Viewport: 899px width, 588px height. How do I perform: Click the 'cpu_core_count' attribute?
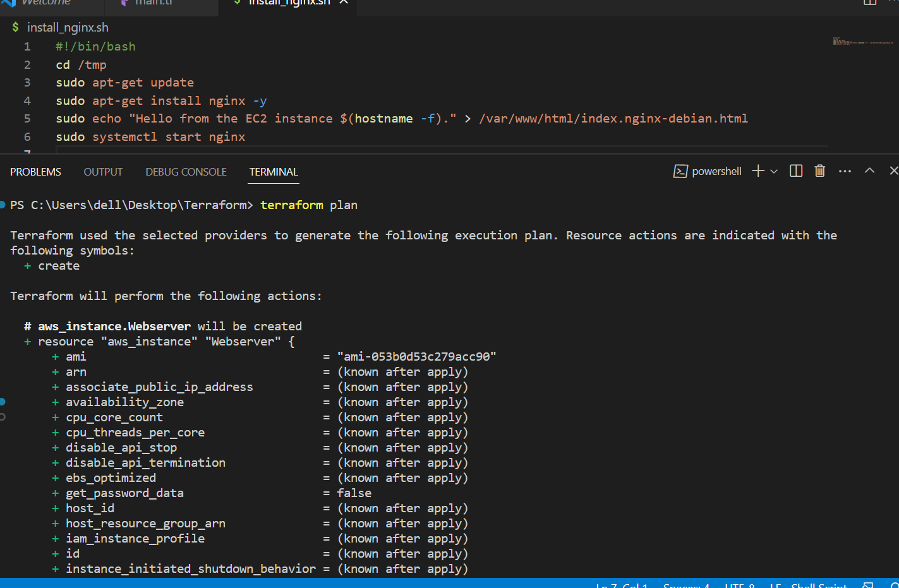114,417
